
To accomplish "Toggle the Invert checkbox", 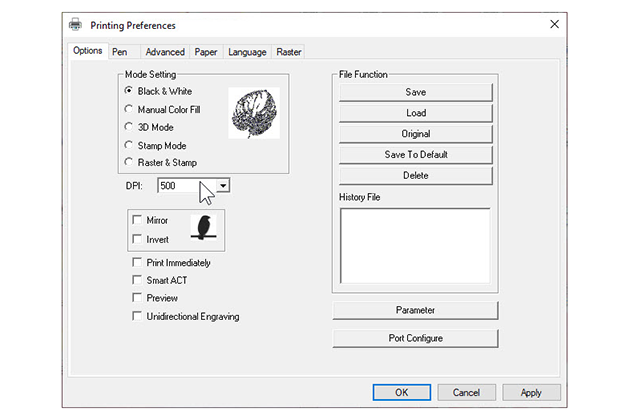I will pyautogui.click(x=137, y=239).
